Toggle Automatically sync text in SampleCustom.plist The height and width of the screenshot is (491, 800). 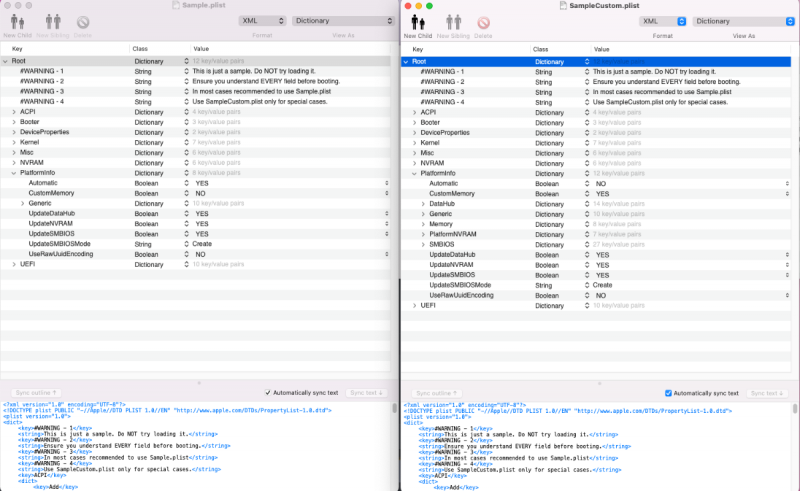click(x=669, y=393)
